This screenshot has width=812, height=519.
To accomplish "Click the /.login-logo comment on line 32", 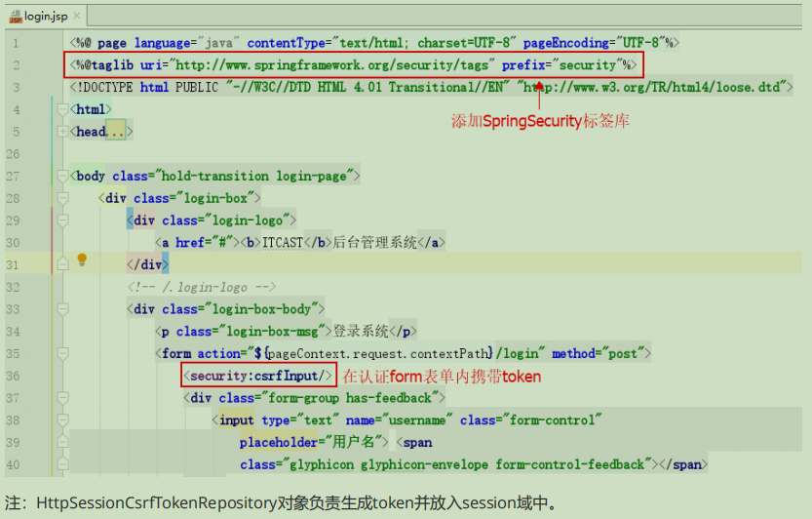I will [x=202, y=287].
